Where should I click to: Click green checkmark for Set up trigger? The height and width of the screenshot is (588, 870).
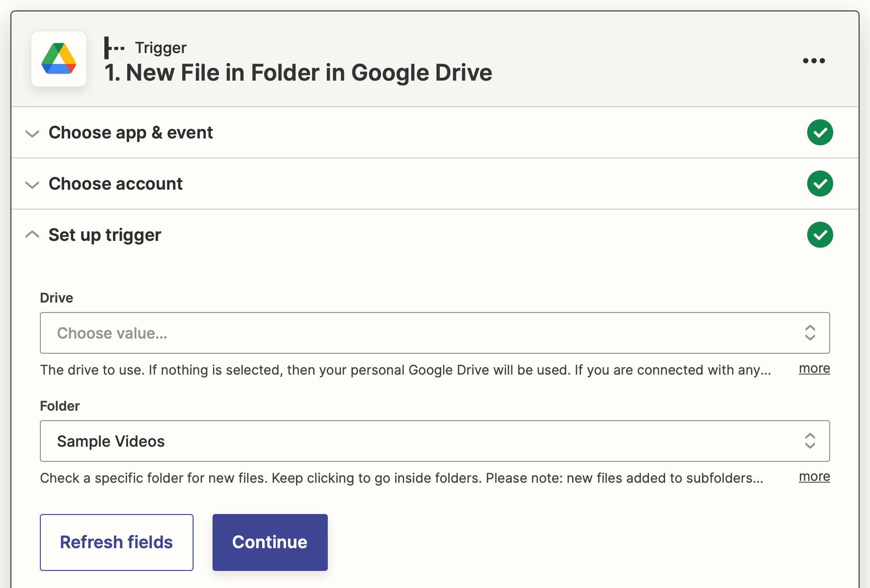click(820, 235)
